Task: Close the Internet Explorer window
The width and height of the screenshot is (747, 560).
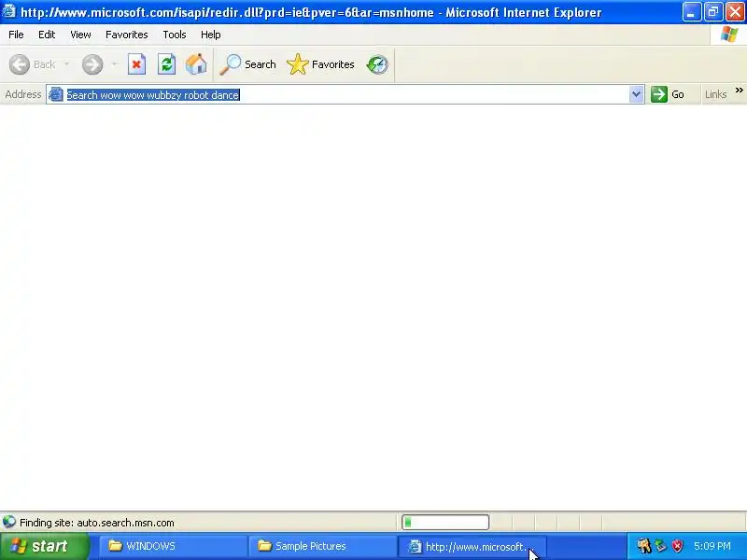Action: point(736,12)
